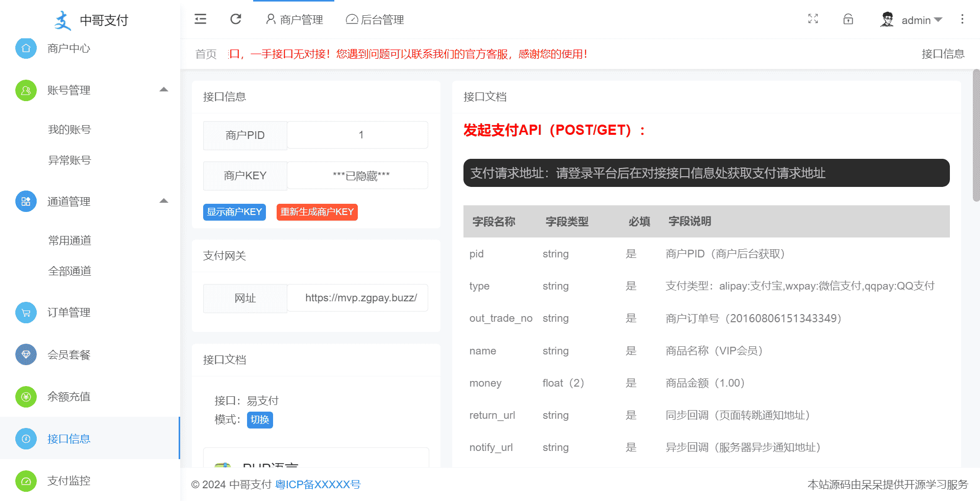Click the lock screen icon
Image resolution: width=980 pixels, height=501 pixels.
tap(848, 19)
